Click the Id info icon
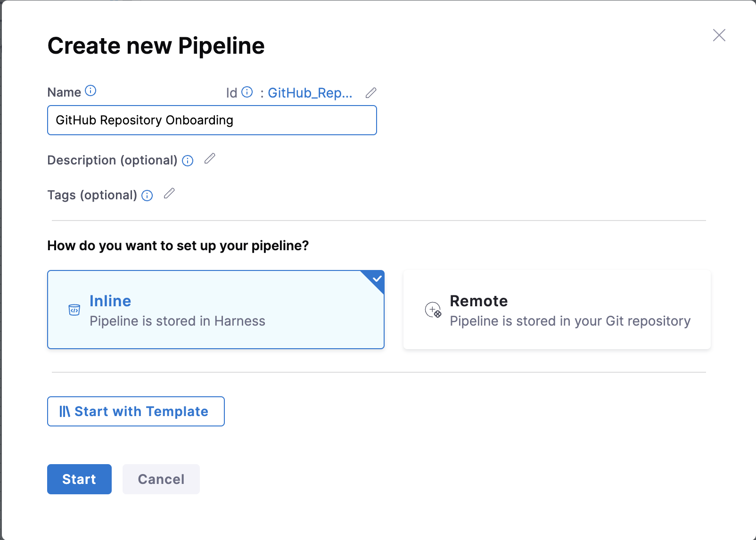This screenshot has width=756, height=540. [247, 92]
